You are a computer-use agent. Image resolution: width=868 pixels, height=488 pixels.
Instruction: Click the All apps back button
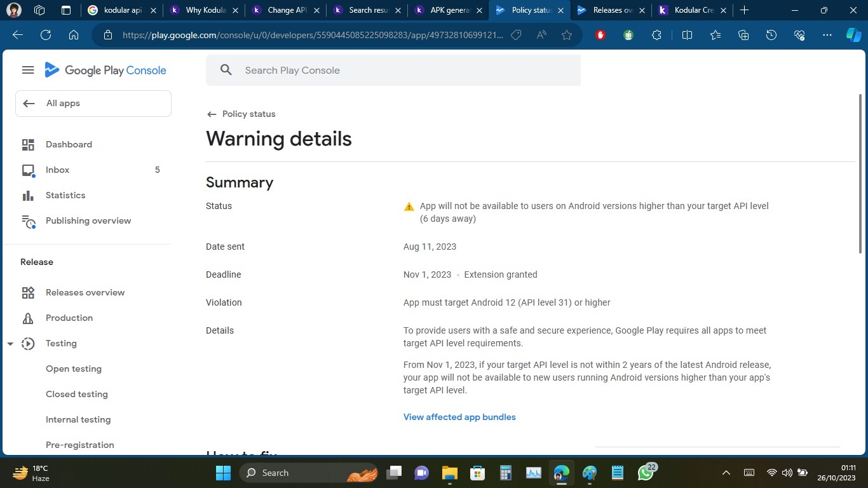tap(93, 104)
